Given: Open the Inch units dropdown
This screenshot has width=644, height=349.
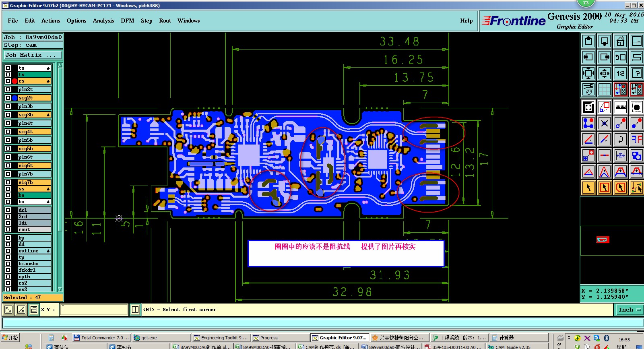Looking at the screenshot, I should pos(629,310).
